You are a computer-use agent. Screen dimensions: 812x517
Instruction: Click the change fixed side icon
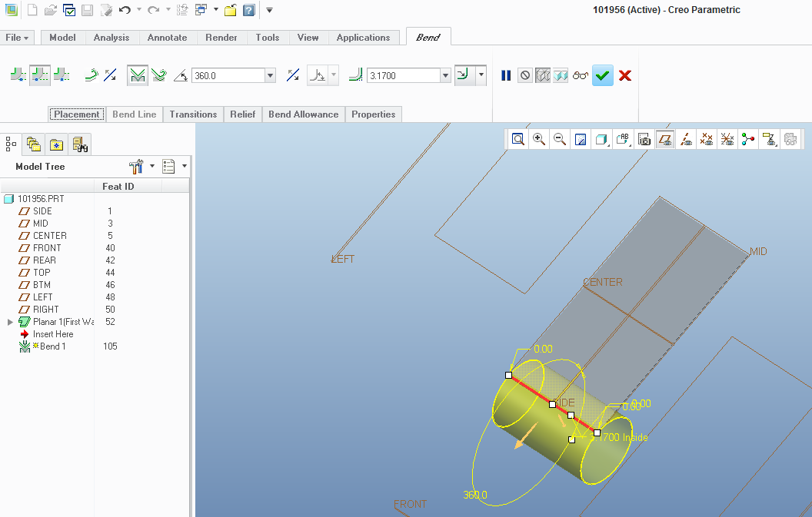coord(92,75)
